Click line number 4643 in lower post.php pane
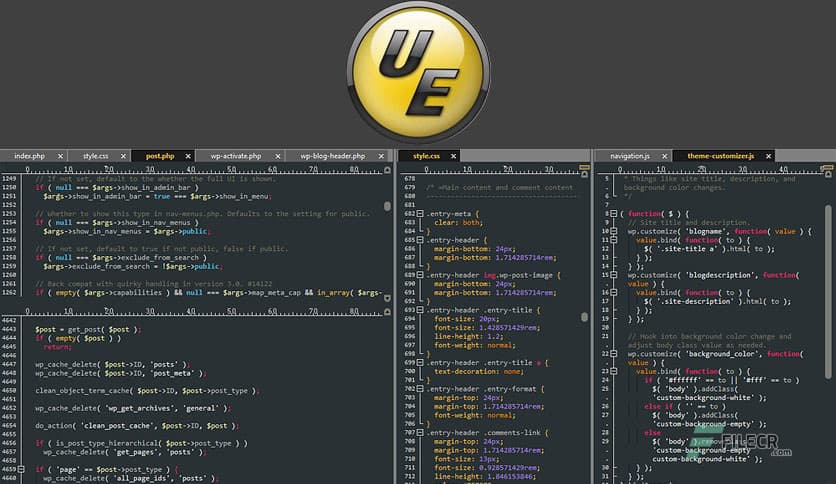836x484 pixels. (9, 329)
